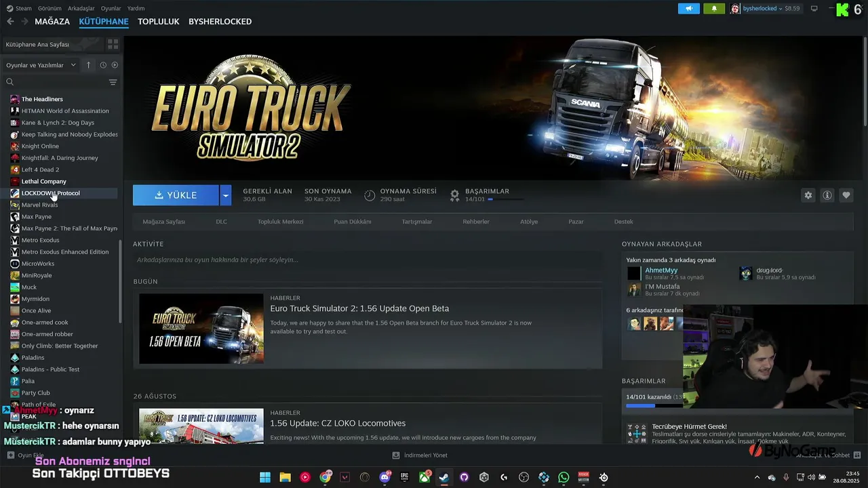The height and width of the screenshot is (488, 868).
Task: Open Mağaza Sayfası link
Action: pyautogui.click(x=163, y=222)
